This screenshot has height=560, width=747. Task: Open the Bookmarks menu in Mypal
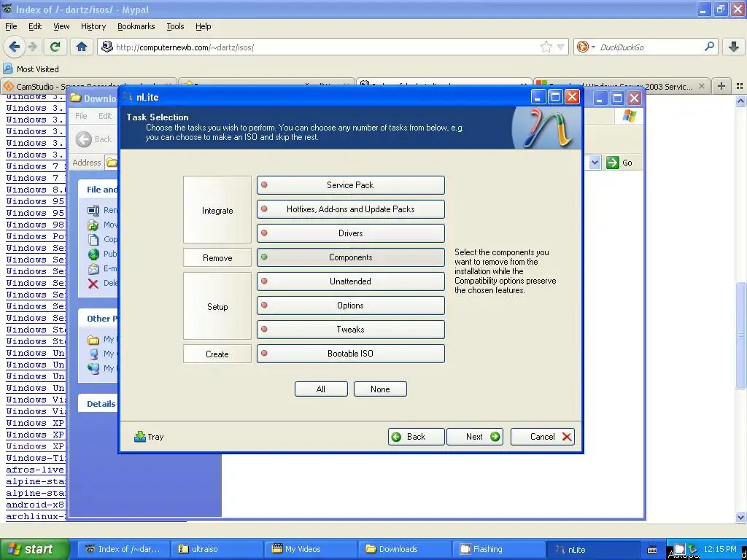[x=136, y=26]
